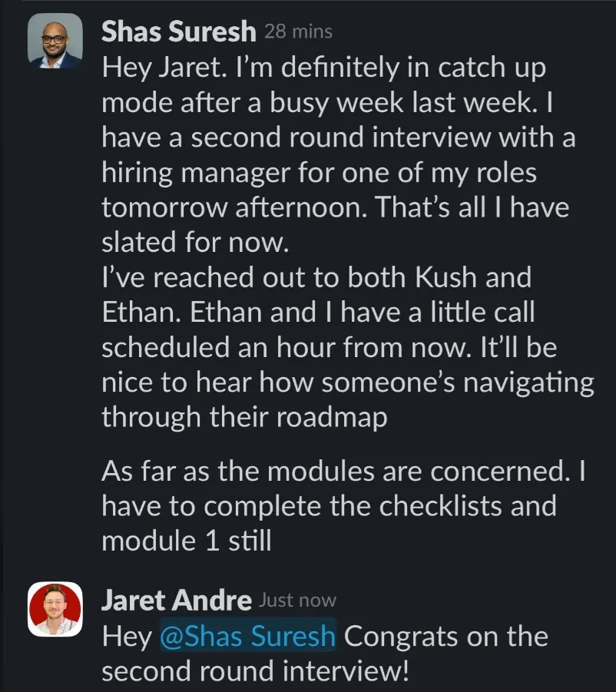Click the Just now timestamp

[297, 601]
